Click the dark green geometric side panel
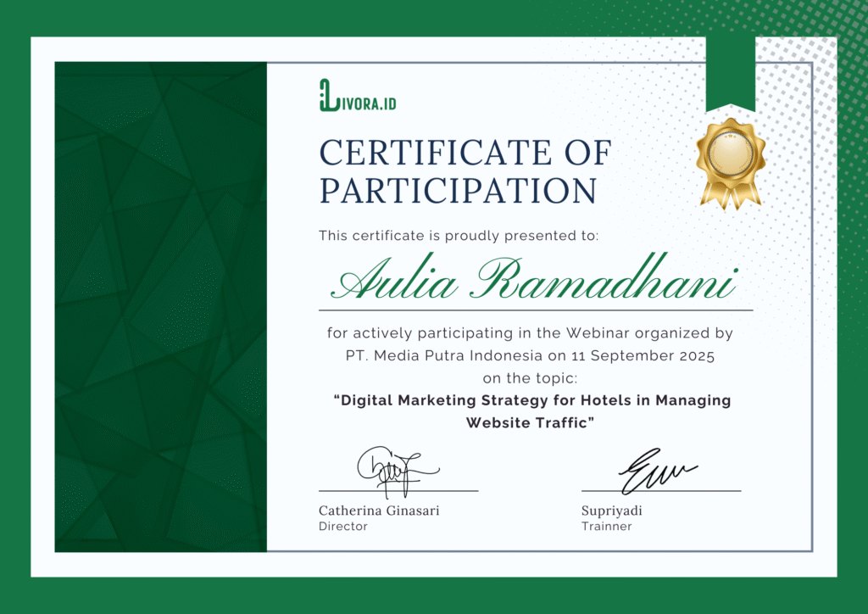This screenshot has height=614, width=868. (161, 307)
